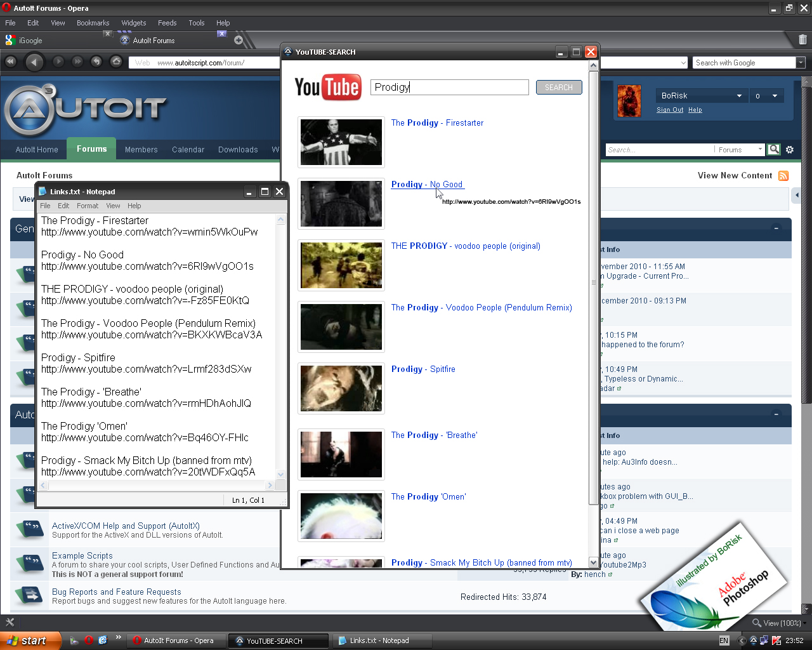Open the Search with Google engine dropdown
This screenshot has height=650, width=812.
(801, 62)
